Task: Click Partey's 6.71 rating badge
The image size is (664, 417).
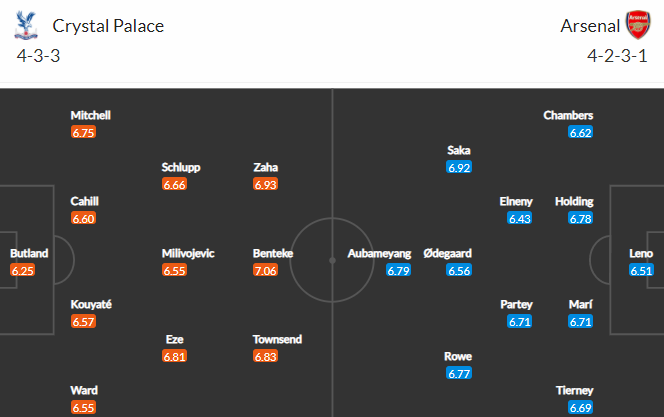Action: pos(520,321)
